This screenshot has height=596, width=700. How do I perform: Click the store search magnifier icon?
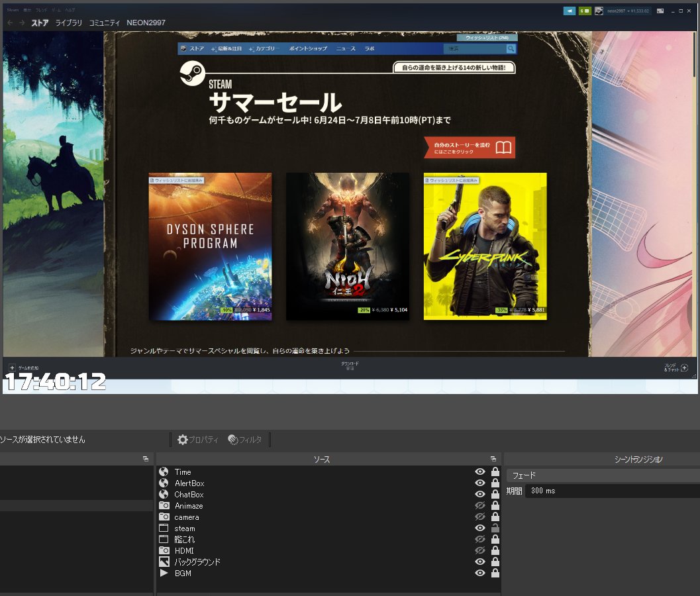click(511, 48)
